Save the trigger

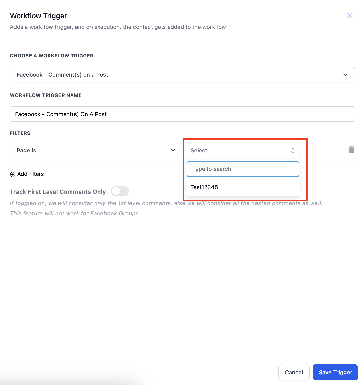[335, 372]
